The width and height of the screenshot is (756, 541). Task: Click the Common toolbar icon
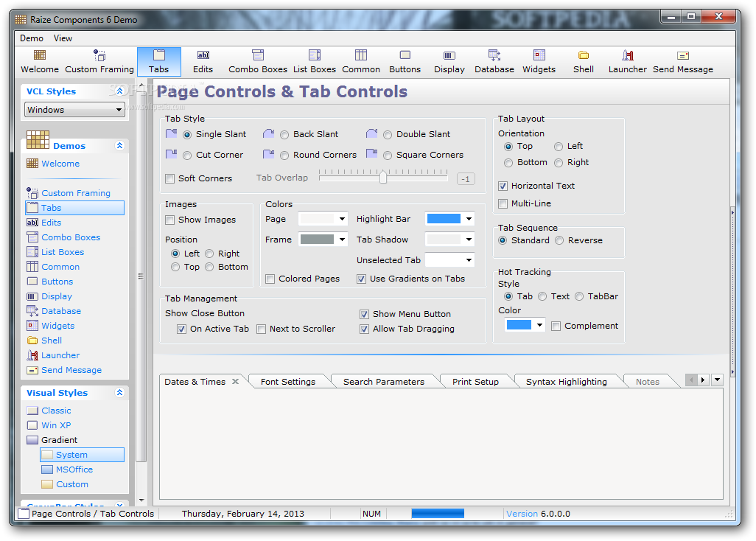pos(361,55)
